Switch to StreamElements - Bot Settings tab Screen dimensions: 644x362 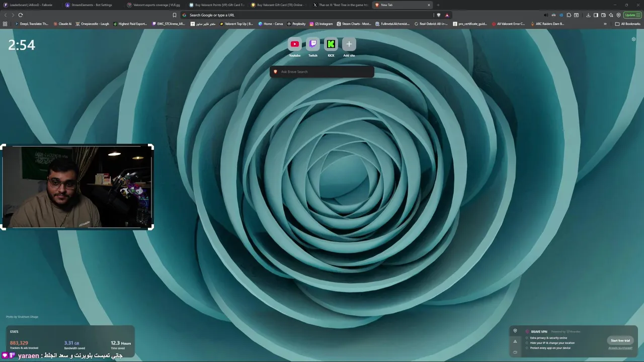point(93,5)
